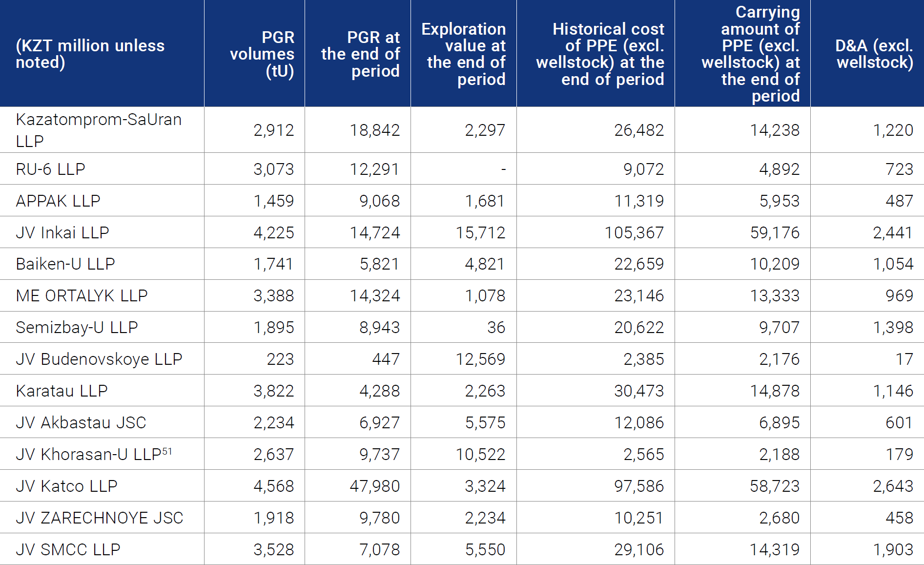The height and width of the screenshot is (565, 924).
Task: Click the JV Akbastau JSC row label
Action: point(81,422)
